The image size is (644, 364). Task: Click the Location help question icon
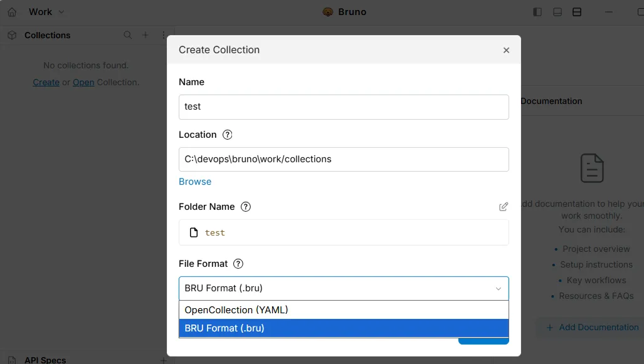click(228, 135)
